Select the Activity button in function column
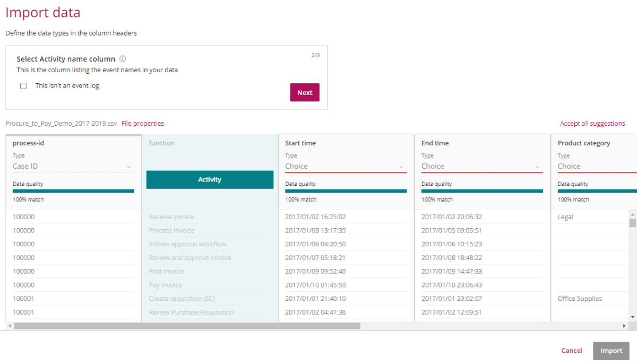 pos(210,179)
